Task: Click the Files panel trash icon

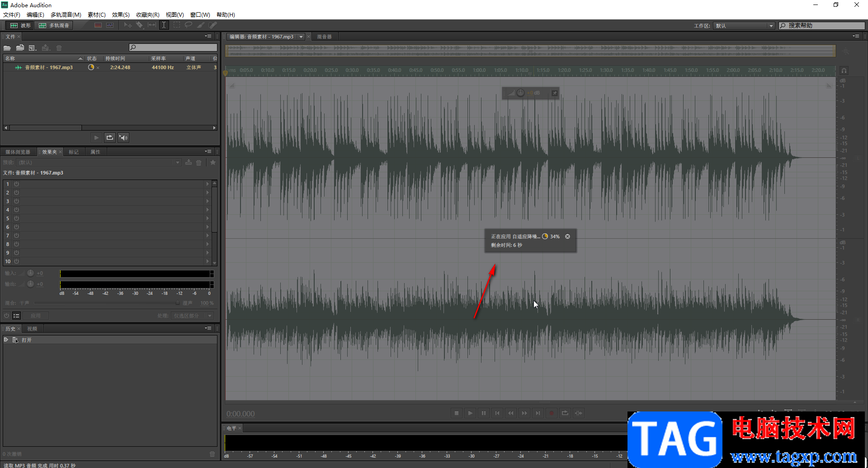Action: pos(59,48)
